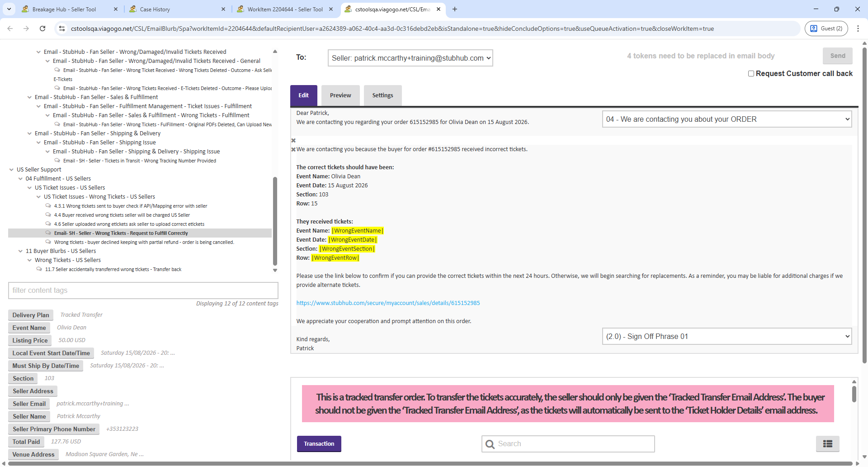Open the Chrome three-dot menu
Image resolution: width=868 pixels, height=467 pixels.
click(858, 29)
